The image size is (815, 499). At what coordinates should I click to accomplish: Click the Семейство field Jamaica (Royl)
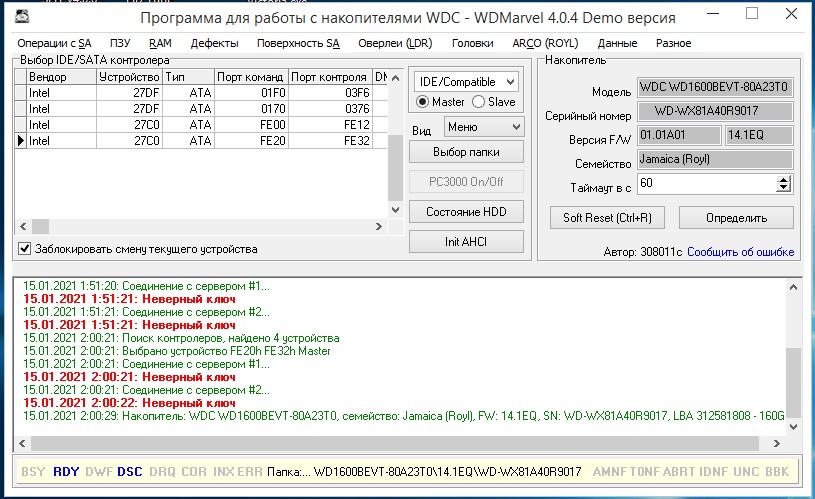[x=715, y=159]
